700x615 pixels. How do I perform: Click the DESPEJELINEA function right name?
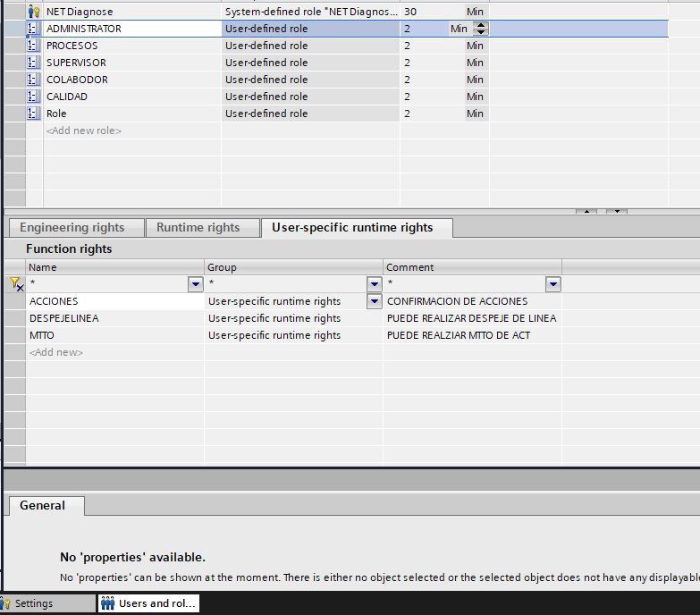[x=64, y=318]
